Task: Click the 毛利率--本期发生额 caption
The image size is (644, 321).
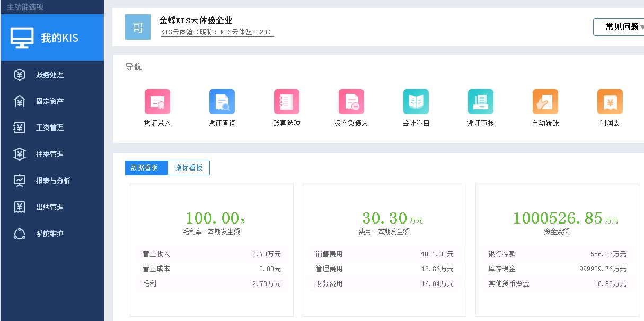Action: tap(211, 231)
